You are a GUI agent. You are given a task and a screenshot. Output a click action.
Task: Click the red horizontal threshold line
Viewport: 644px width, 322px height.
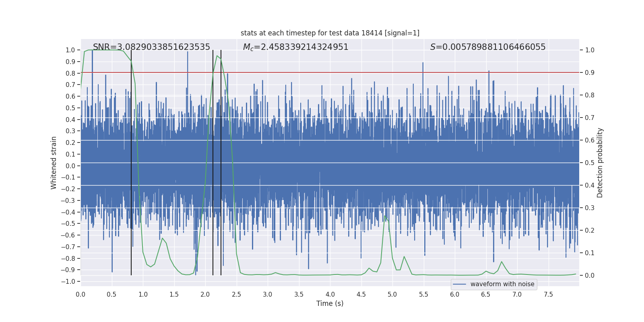tap(330, 72)
